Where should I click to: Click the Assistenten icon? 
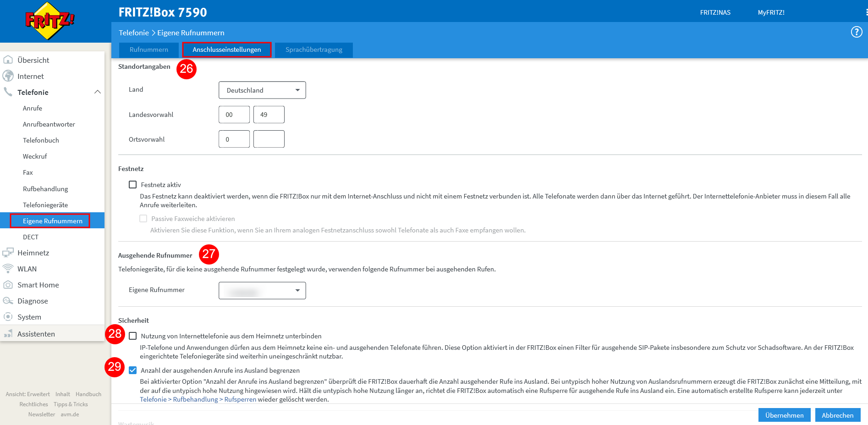click(x=8, y=333)
